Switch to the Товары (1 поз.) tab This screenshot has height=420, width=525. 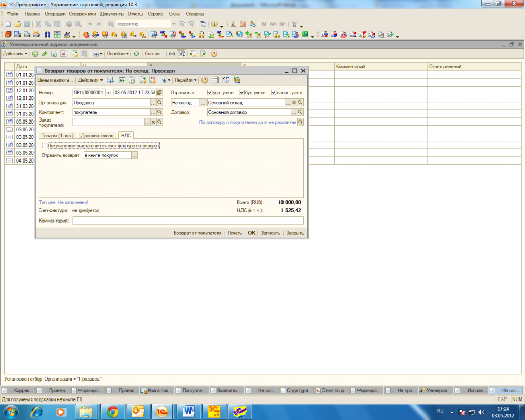click(57, 135)
